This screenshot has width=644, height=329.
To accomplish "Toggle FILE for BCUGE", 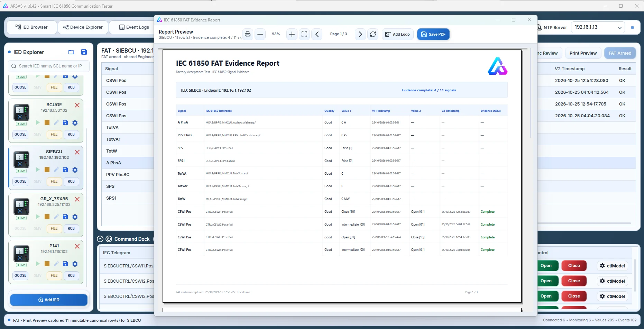I will [x=54, y=134].
